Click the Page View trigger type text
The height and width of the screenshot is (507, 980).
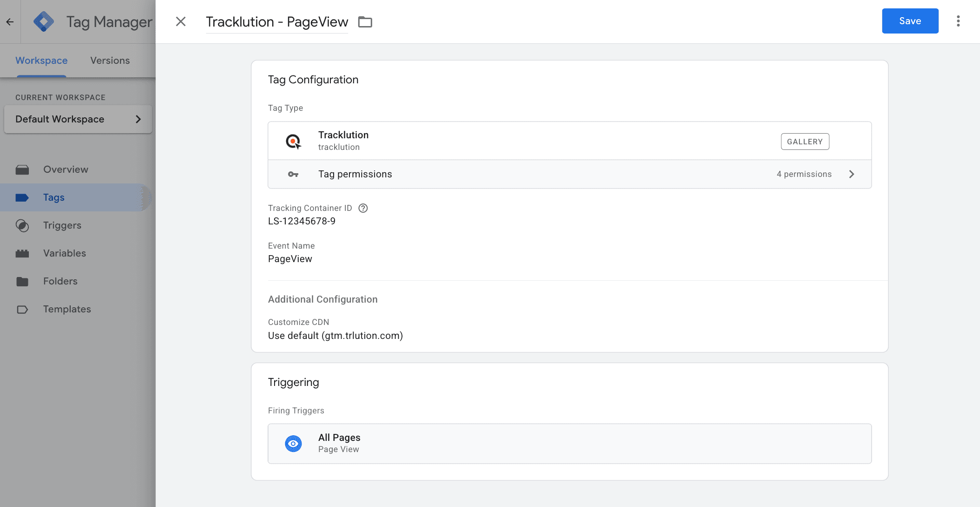pyautogui.click(x=339, y=449)
